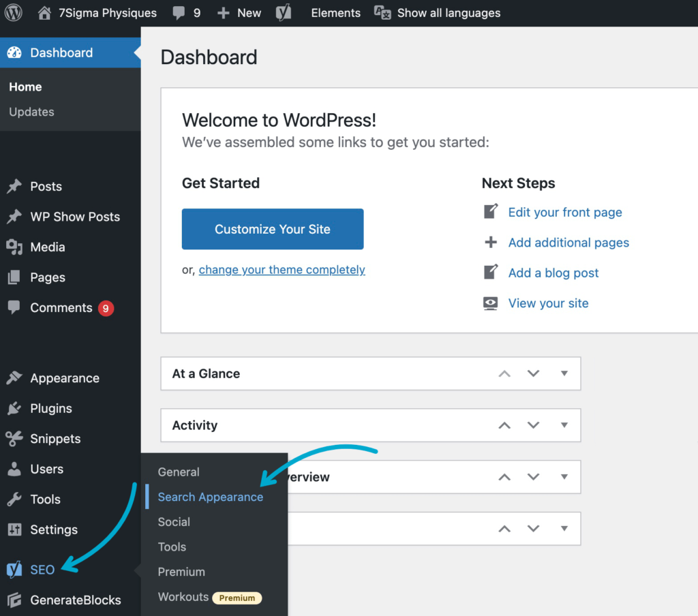Click the home icon beside 7Sigma Physiques

[x=44, y=13]
